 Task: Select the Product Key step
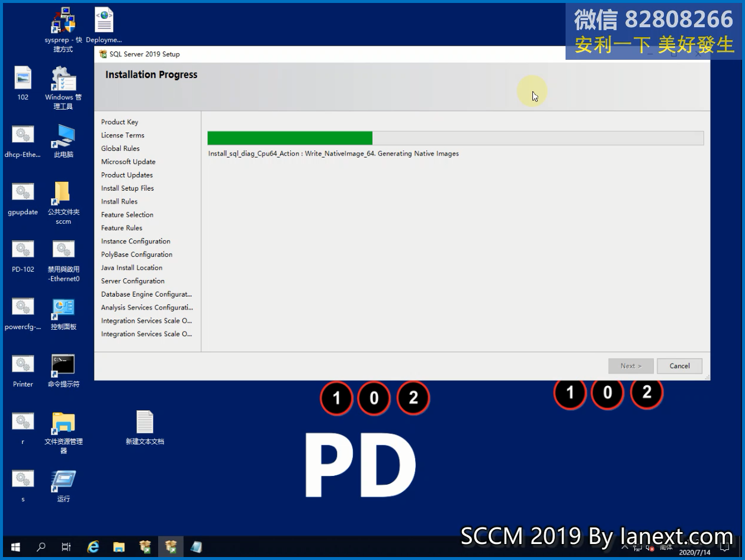(120, 122)
